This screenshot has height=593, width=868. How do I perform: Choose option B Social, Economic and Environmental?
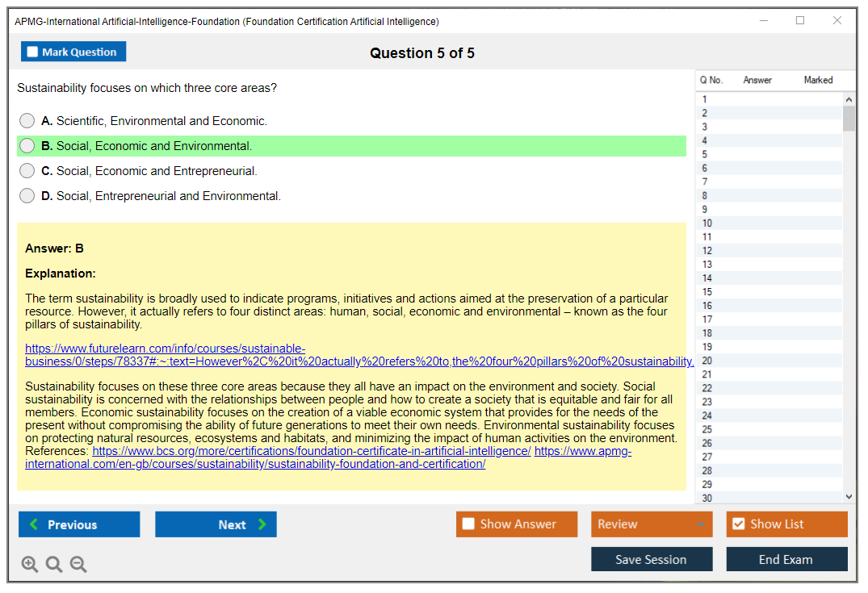coord(27,146)
